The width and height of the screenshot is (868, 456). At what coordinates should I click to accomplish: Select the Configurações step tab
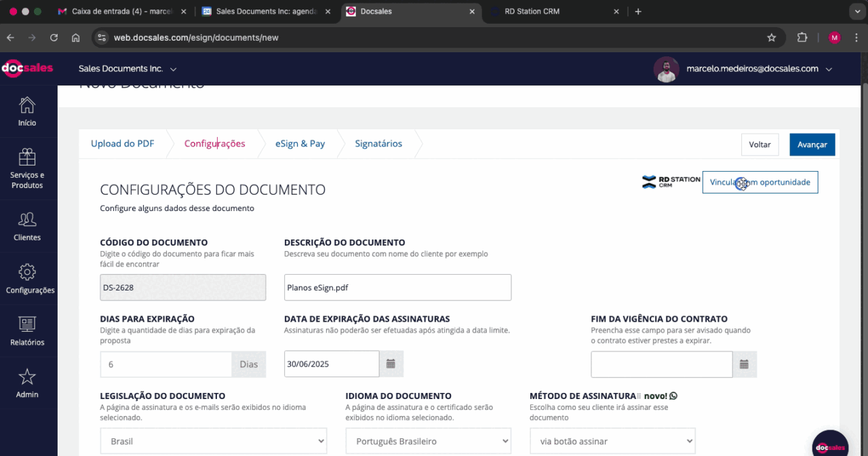point(215,144)
